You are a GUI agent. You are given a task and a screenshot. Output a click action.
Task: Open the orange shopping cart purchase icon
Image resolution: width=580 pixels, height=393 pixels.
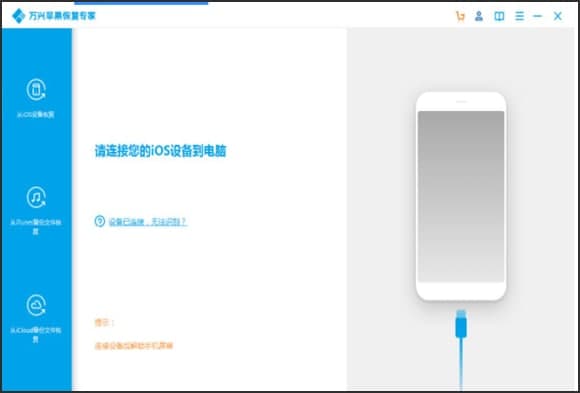click(x=460, y=16)
